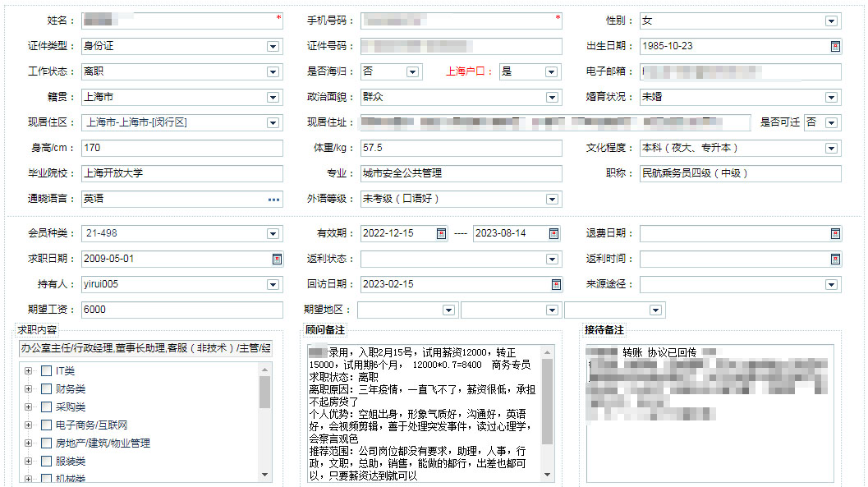Open the 返利状态 dropdown
Screen dimensions: 868x487
tap(552, 259)
